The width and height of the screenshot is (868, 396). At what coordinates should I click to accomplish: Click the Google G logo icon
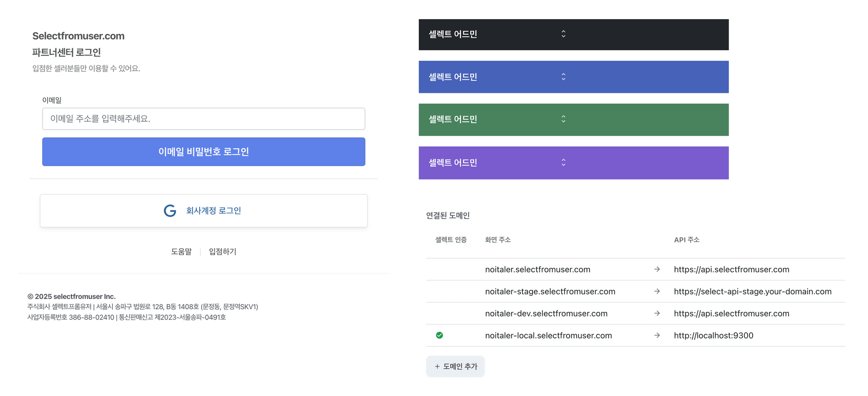coord(170,211)
